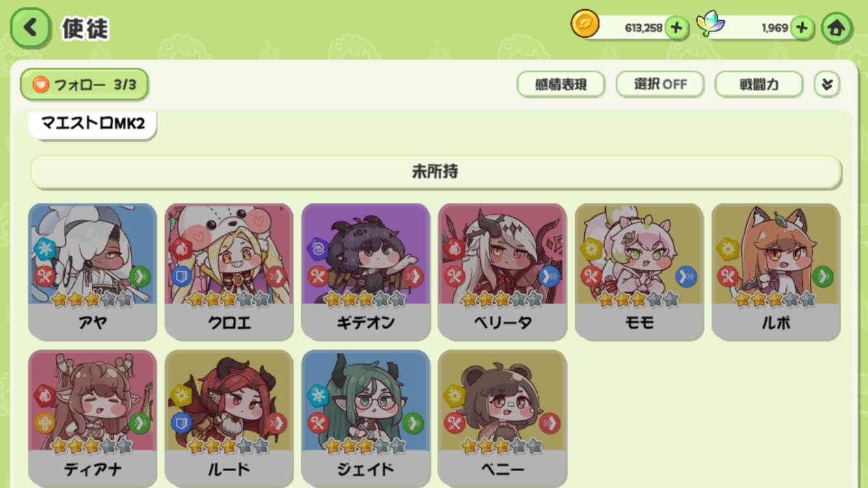Go back using the green arrow button

(30, 27)
